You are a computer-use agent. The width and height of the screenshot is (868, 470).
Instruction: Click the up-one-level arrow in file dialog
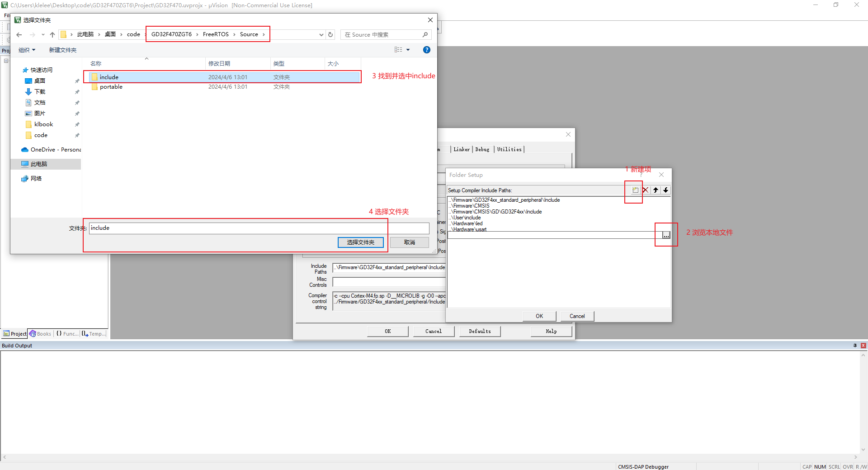(52, 35)
